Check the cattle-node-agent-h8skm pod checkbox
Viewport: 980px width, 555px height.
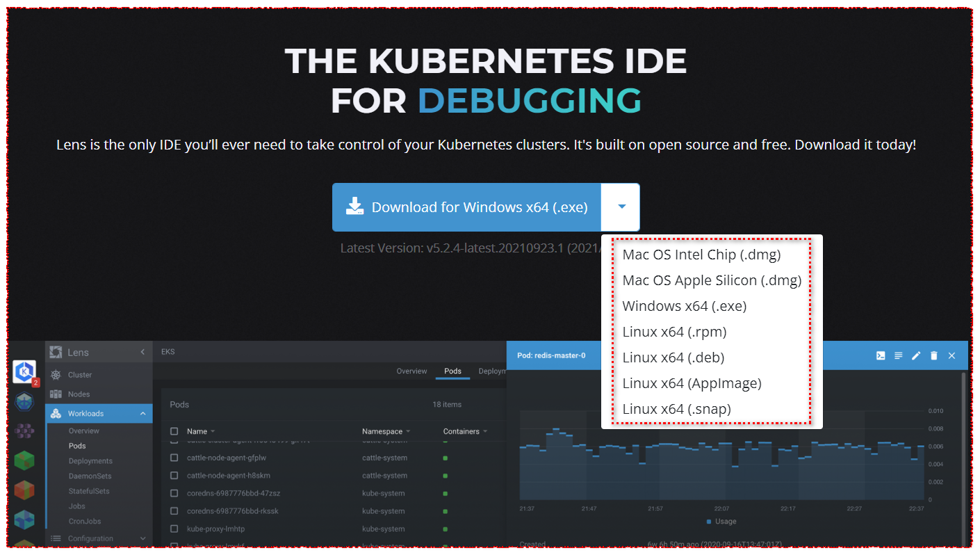pyautogui.click(x=174, y=476)
